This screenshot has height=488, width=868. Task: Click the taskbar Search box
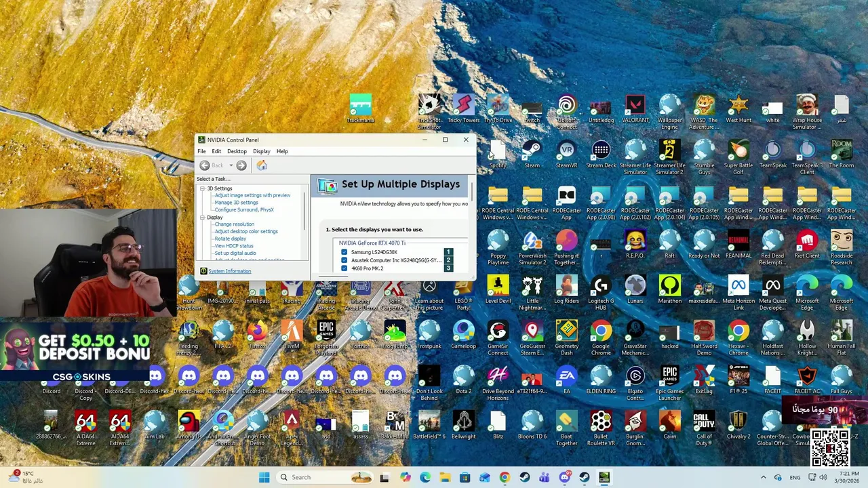coord(324,477)
